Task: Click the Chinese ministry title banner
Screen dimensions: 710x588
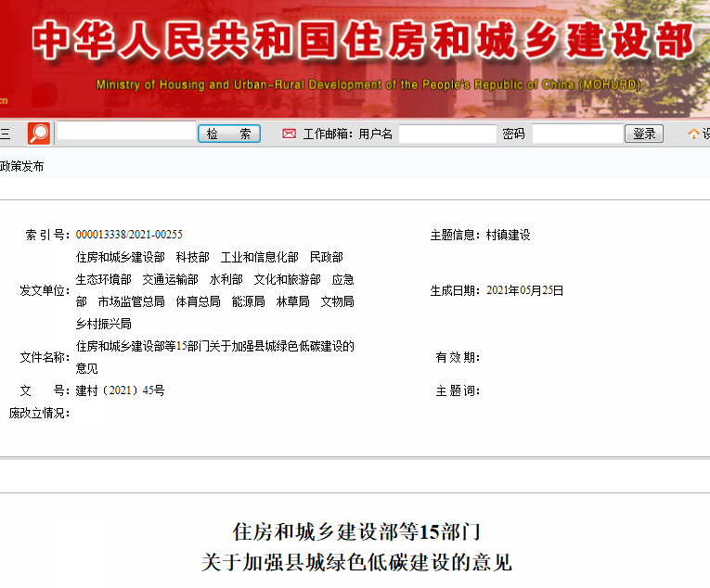Action: (x=363, y=40)
